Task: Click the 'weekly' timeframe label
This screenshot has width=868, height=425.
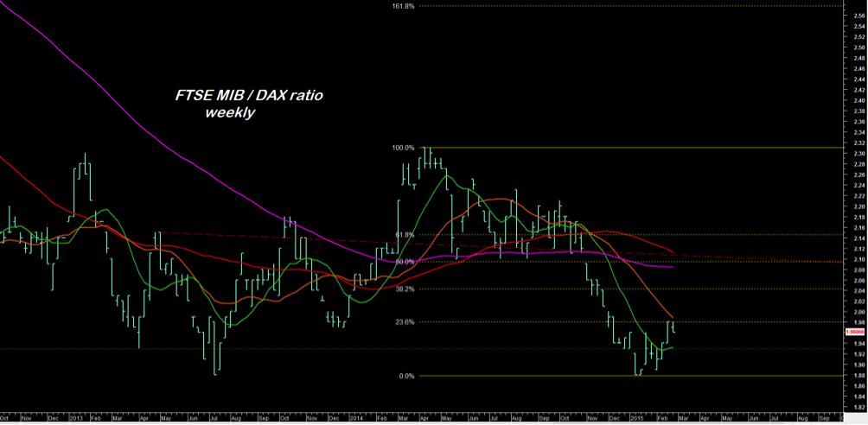Action: (230, 114)
